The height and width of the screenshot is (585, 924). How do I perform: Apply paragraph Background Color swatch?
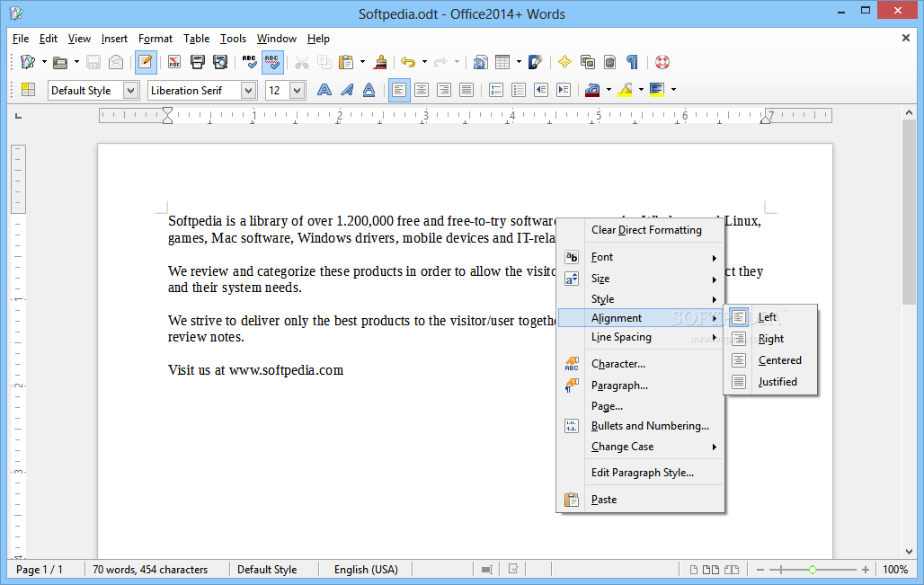[656, 90]
